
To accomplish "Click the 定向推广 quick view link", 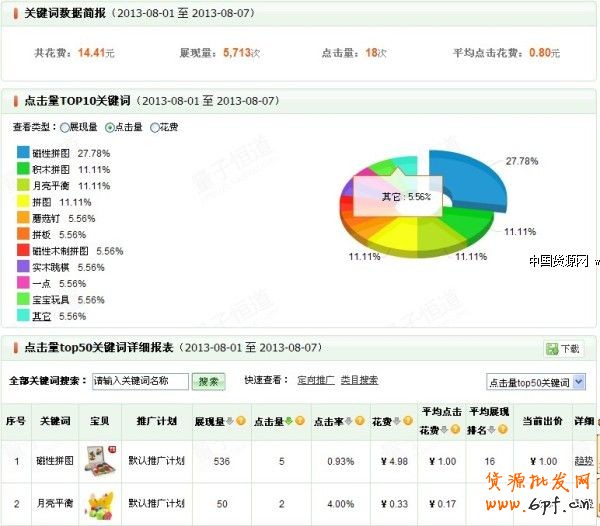I will pyautogui.click(x=315, y=380).
